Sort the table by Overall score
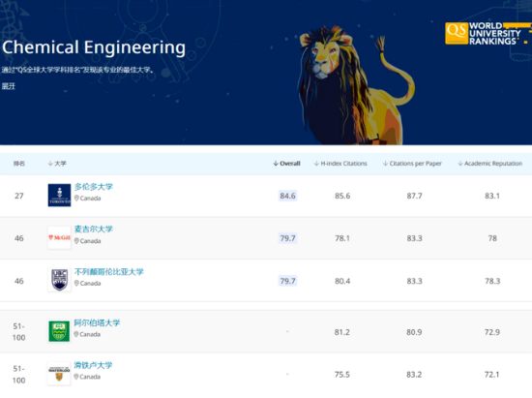The width and height of the screenshot is (532, 398). 286,164
